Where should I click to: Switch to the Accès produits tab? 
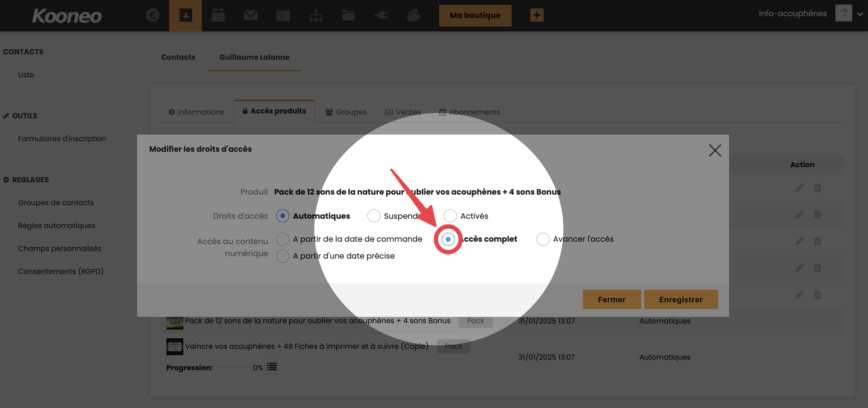pos(274,111)
